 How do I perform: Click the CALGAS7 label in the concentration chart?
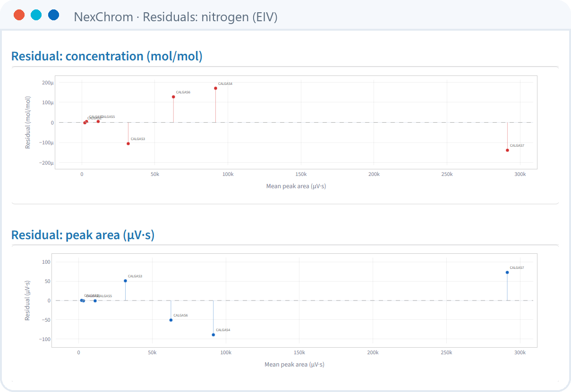click(517, 145)
